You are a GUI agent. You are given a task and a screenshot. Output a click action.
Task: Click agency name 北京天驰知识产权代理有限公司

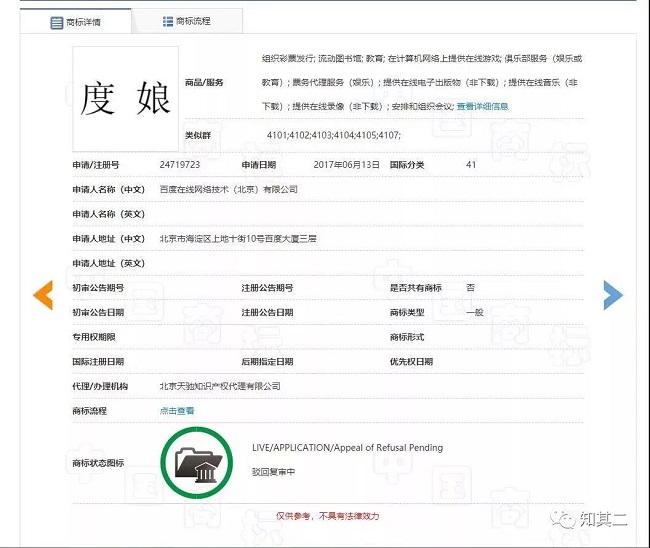coord(220,386)
